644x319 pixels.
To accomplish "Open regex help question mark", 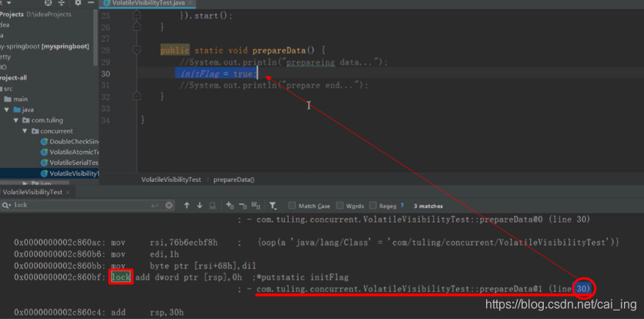I will tap(402, 205).
